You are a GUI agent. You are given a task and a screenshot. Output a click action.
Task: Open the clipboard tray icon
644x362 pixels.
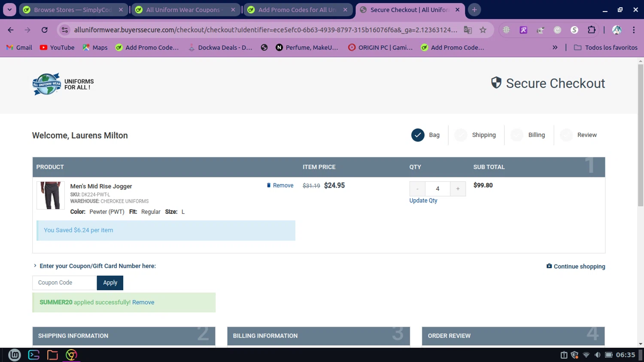tap(564, 355)
